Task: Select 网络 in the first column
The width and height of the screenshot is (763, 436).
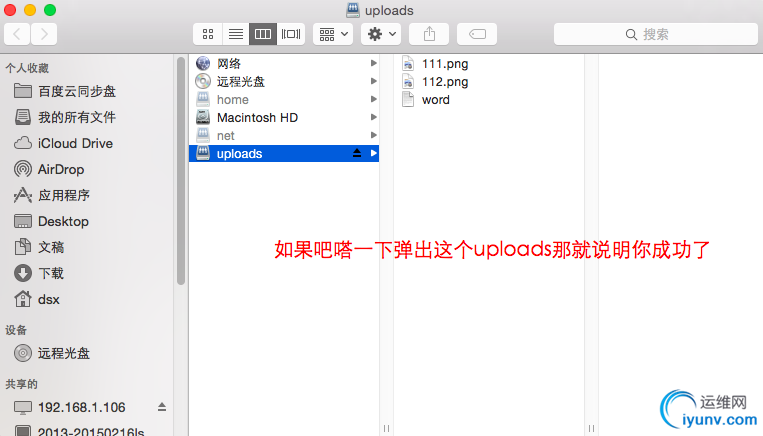Action: [284, 63]
